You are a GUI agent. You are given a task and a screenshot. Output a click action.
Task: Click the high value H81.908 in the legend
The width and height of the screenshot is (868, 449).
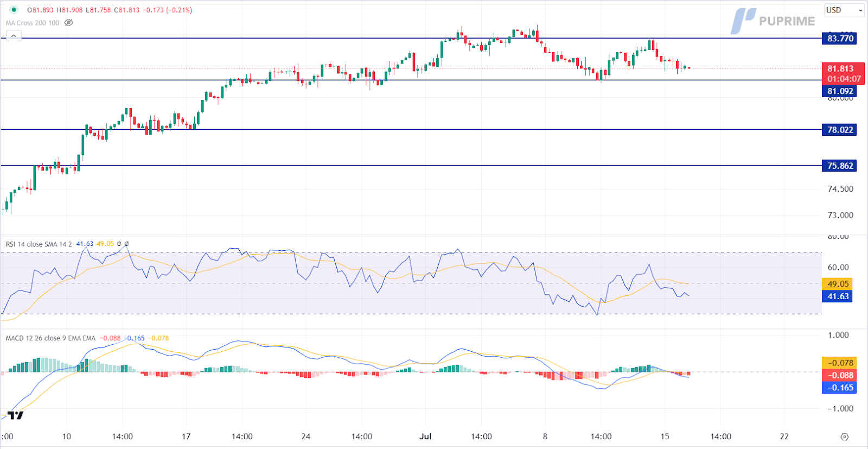[69, 10]
